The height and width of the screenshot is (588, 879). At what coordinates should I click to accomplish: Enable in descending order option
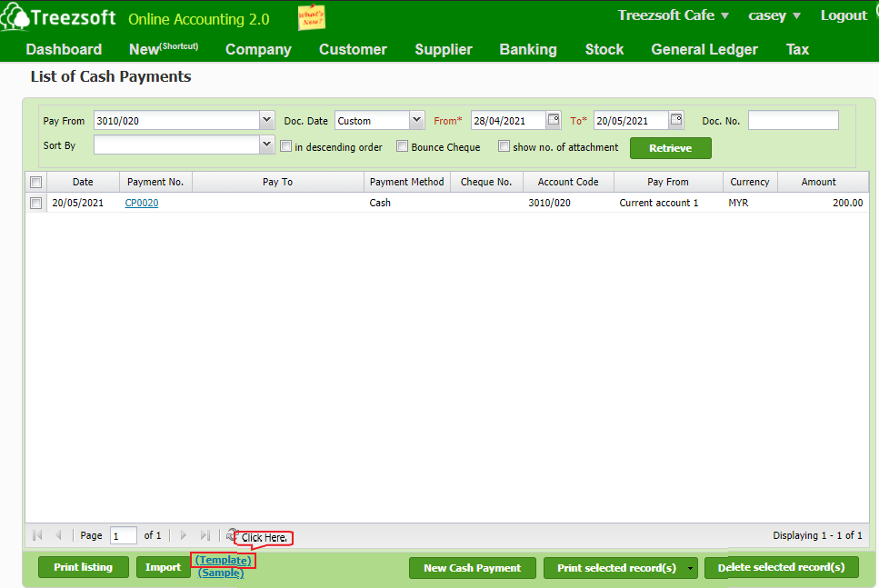(x=286, y=146)
